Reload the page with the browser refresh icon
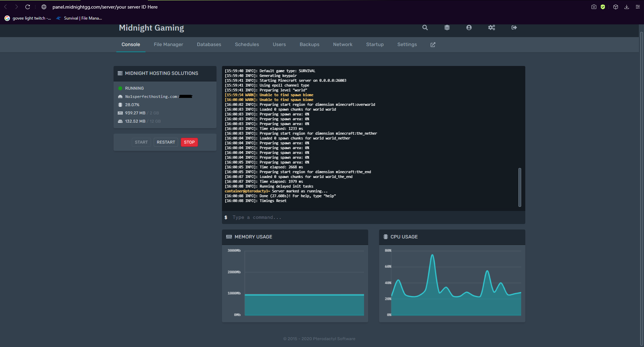Viewport: 644px width, 347px height. 27,7
